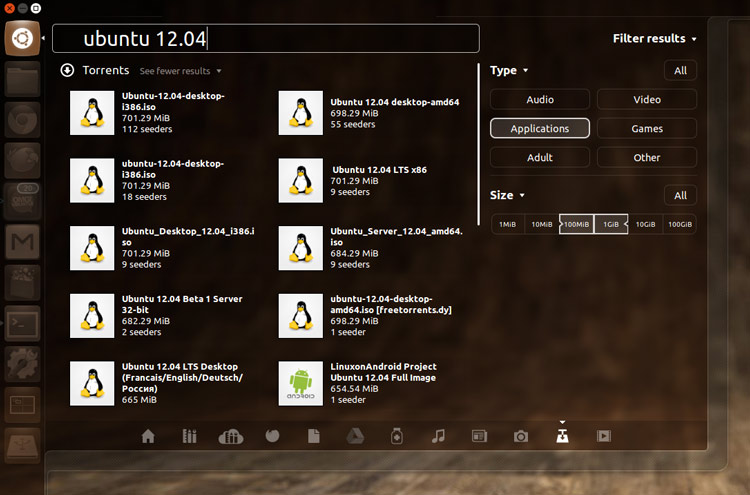Click See fewer results
Image resolution: width=750 pixels, height=495 pixels.
pos(180,71)
